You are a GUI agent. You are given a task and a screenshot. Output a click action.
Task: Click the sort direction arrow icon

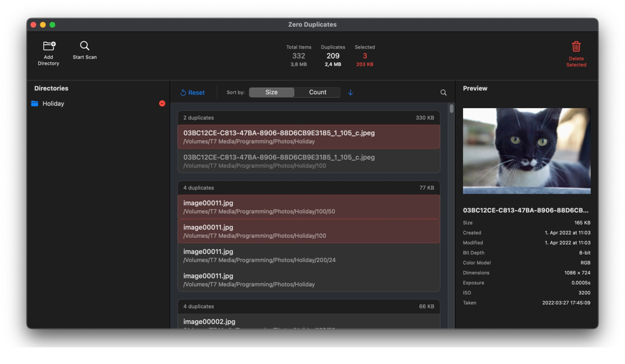click(x=350, y=92)
